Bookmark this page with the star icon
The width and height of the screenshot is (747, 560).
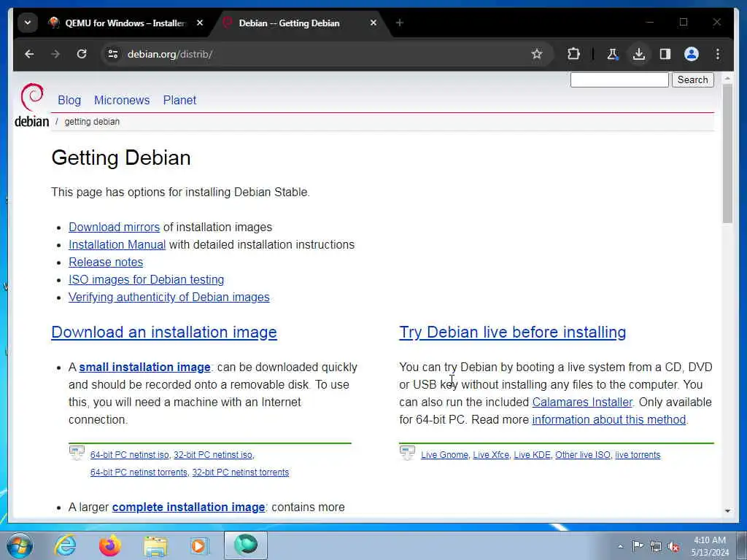click(x=537, y=54)
